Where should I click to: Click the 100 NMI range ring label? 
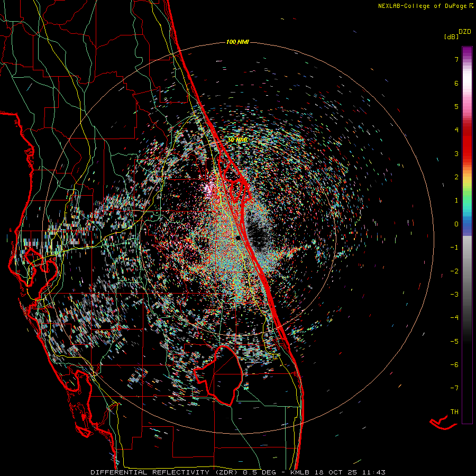pos(237,42)
